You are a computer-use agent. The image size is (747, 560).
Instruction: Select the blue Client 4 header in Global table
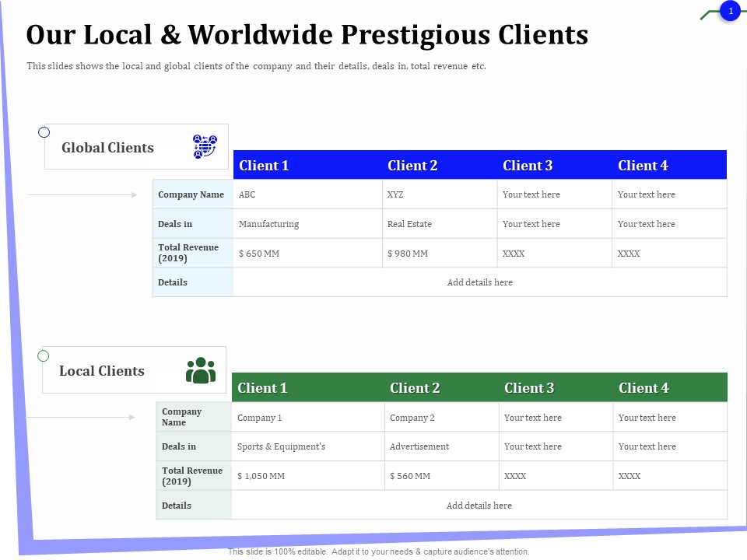click(669, 165)
